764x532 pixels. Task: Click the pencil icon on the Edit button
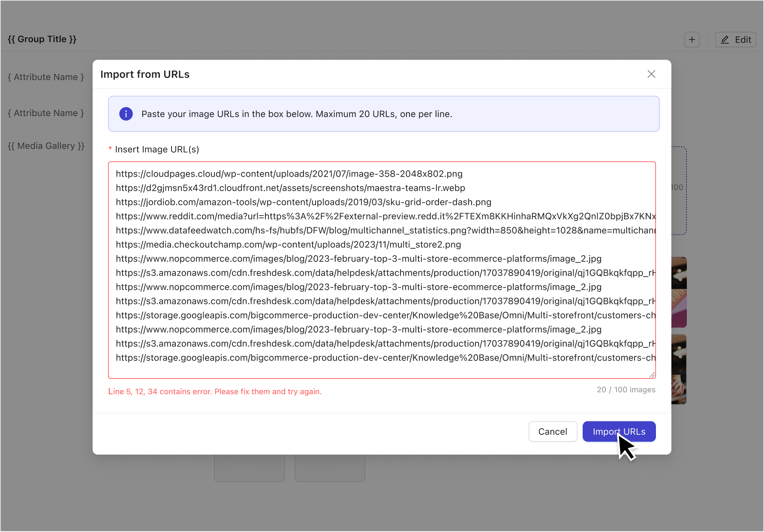(x=725, y=39)
